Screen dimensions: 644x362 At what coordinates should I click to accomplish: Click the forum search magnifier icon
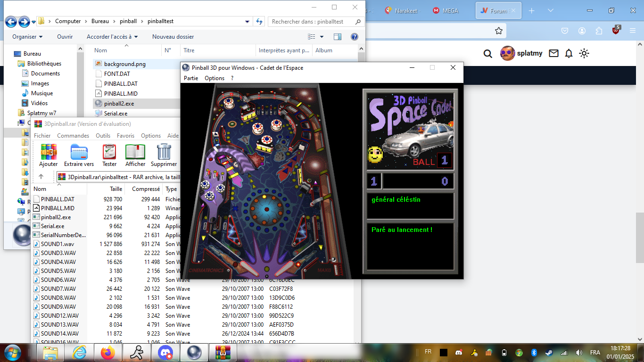(488, 53)
